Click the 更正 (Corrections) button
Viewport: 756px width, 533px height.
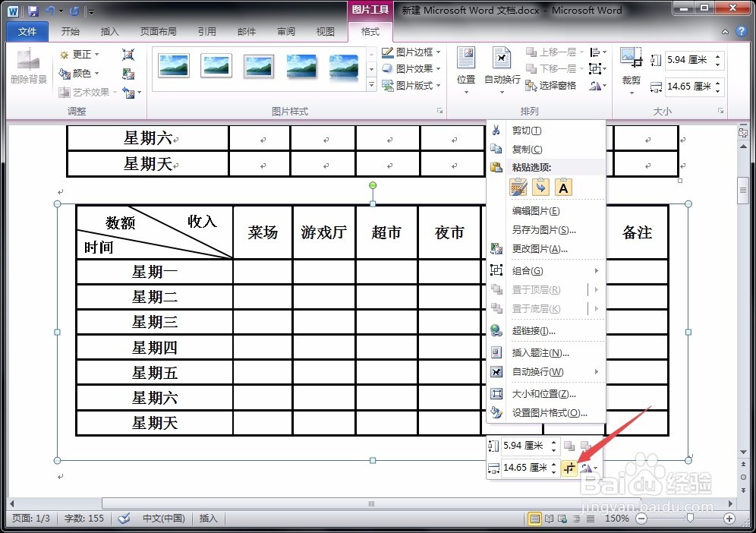(x=80, y=54)
